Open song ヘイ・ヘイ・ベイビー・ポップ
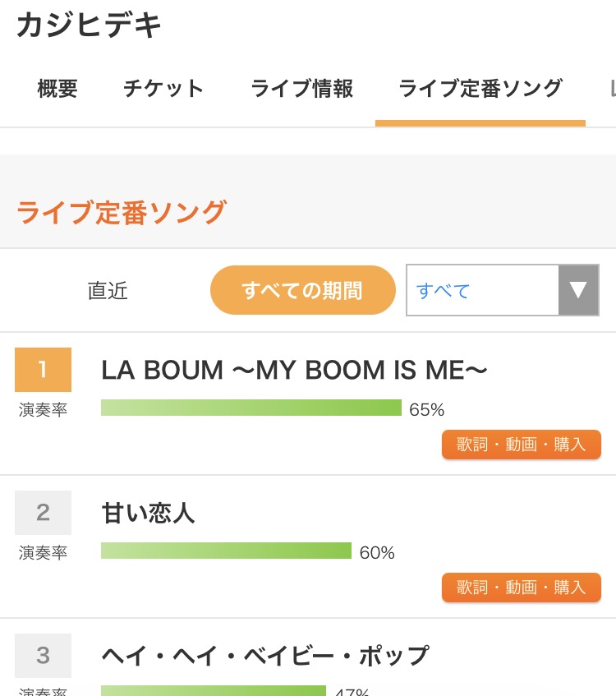616x696 pixels. coord(265,656)
